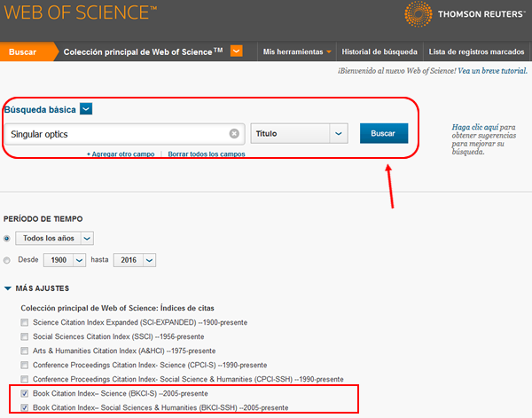
Task: Open the Vea un breve tutorial link
Action: (x=492, y=71)
